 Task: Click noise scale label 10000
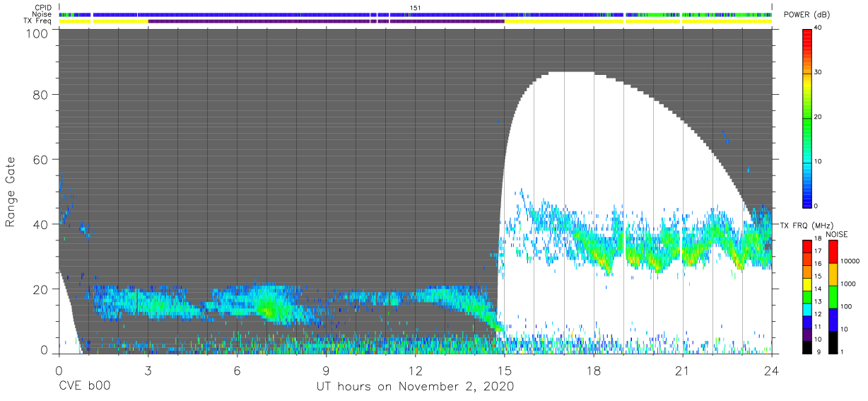(850, 261)
